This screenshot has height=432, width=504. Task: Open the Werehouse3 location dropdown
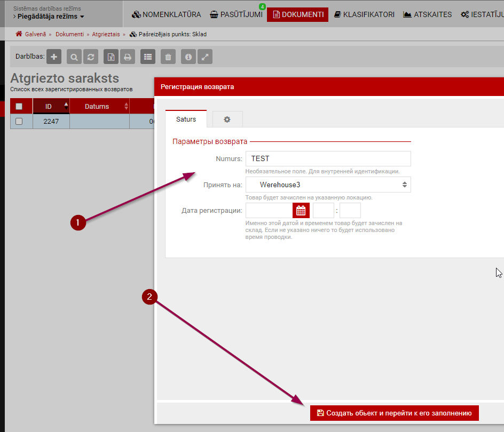coord(328,185)
